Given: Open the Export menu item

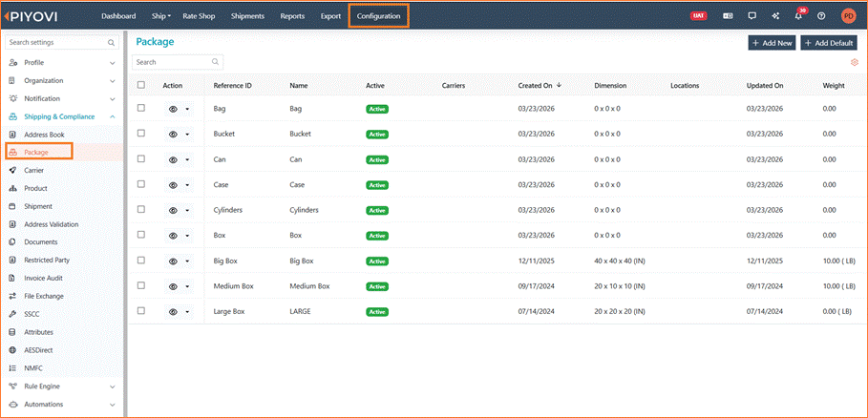Looking at the screenshot, I should pyautogui.click(x=330, y=16).
